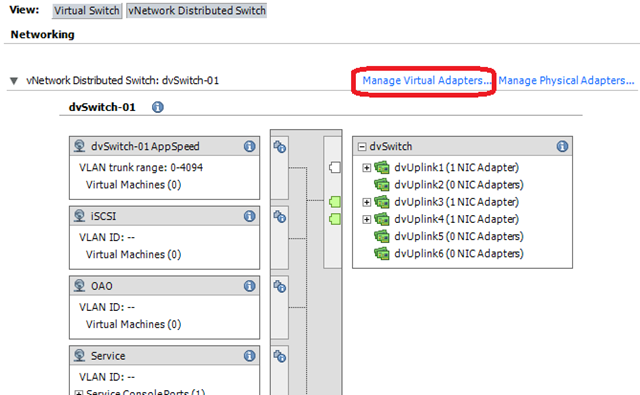Open Manage Virtual Adapters link
Viewport: 640px width, 395px height.
[427, 80]
